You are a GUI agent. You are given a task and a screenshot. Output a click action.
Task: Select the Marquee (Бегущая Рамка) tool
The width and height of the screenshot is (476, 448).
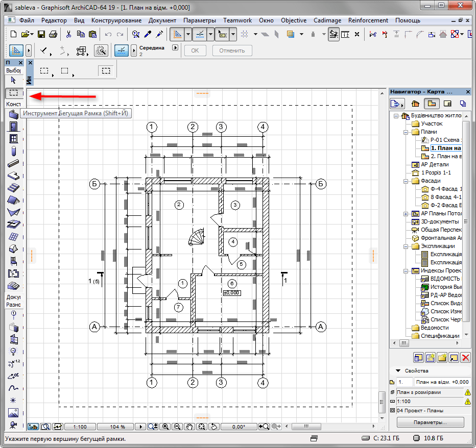[14, 93]
